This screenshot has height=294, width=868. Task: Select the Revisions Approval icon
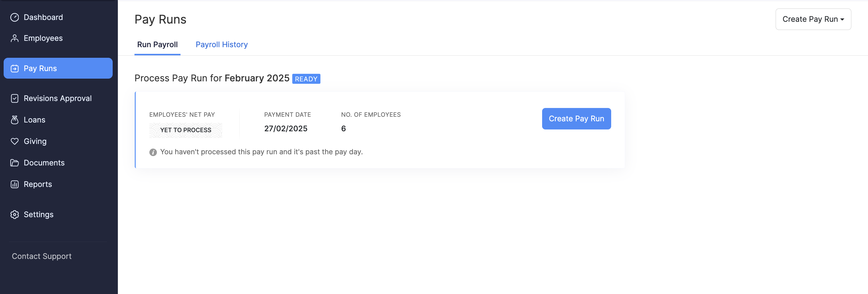click(15, 98)
